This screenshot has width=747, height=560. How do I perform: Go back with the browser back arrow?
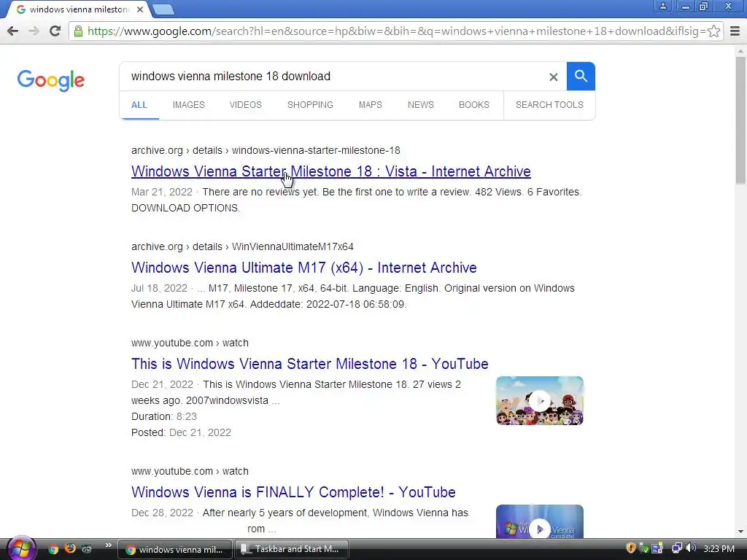click(x=13, y=31)
